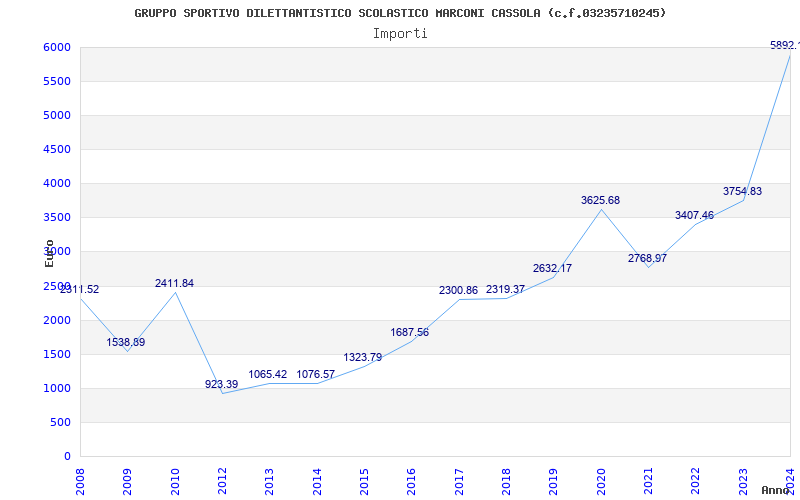Screen dimensions: 800x500
Task: Click data label 3407.46
Action: pyautogui.click(x=694, y=215)
